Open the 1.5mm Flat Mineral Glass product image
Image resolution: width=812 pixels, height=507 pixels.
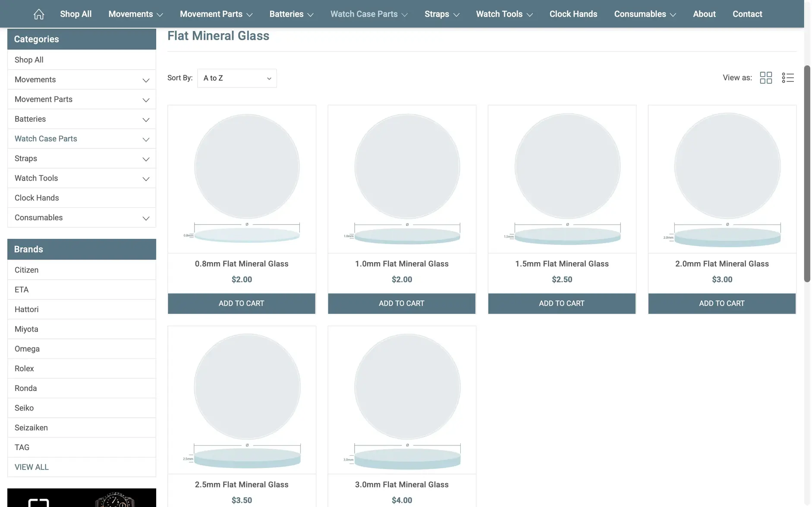point(562,178)
